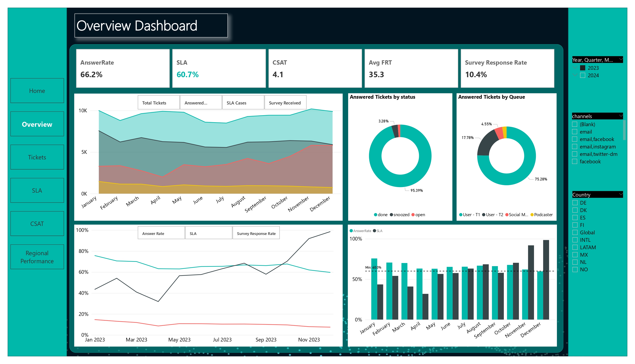Click the Social M... legend marker

(507, 215)
